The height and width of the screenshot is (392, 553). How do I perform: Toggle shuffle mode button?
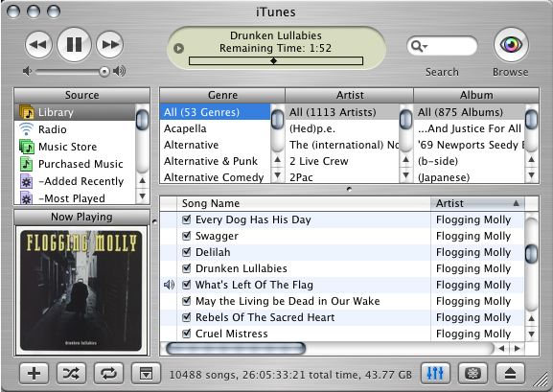click(71, 373)
